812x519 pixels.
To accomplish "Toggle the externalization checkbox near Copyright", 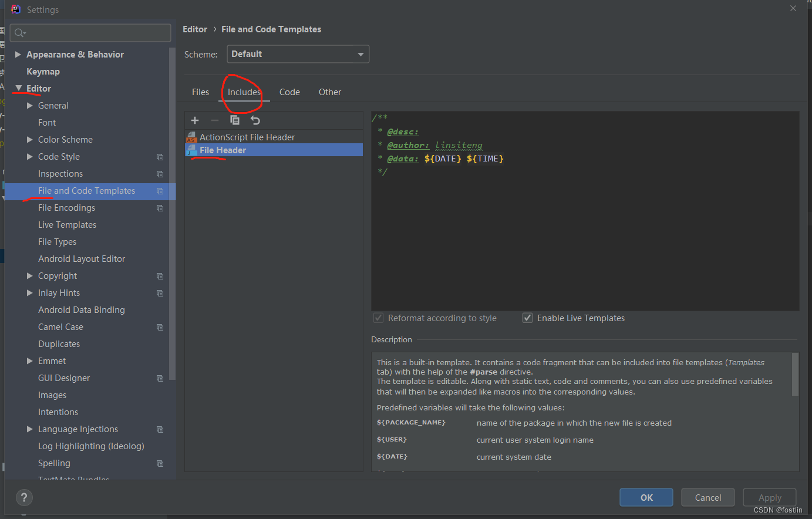I will click(160, 276).
